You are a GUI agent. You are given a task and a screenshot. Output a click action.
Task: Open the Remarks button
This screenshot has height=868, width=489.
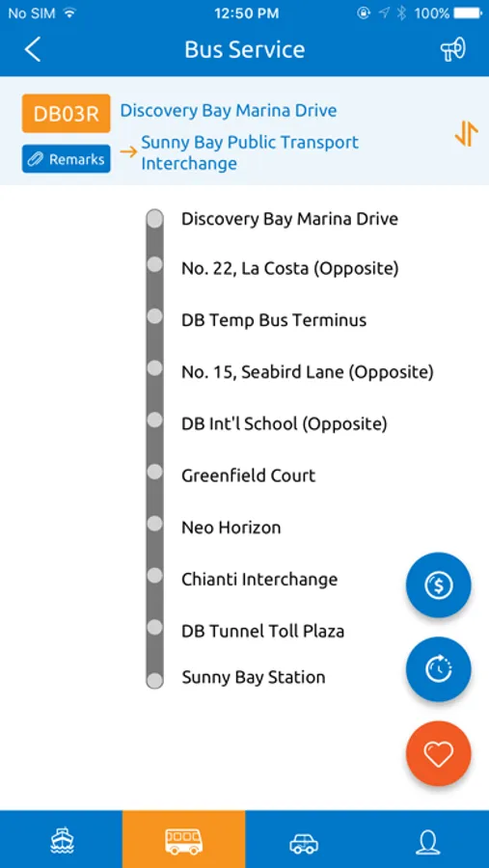67,159
